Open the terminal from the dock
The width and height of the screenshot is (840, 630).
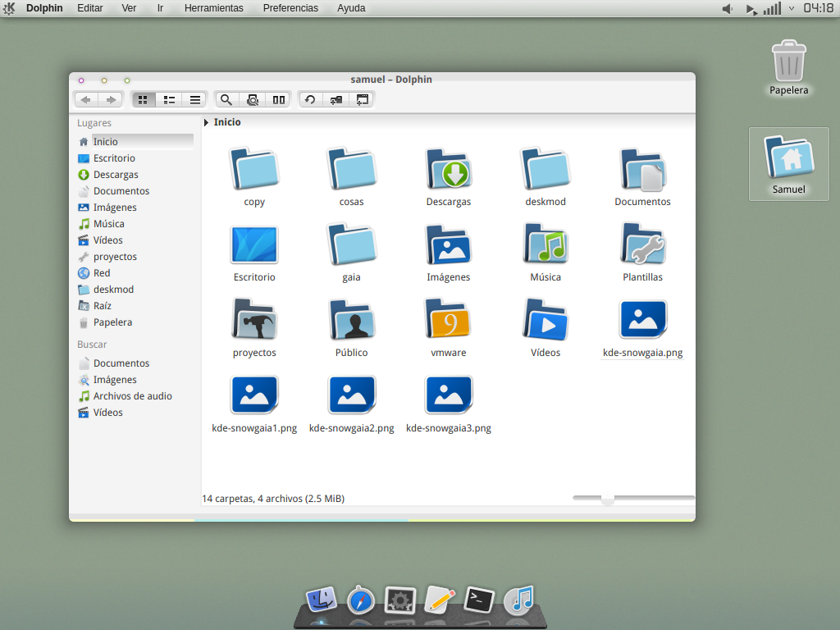tap(479, 600)
